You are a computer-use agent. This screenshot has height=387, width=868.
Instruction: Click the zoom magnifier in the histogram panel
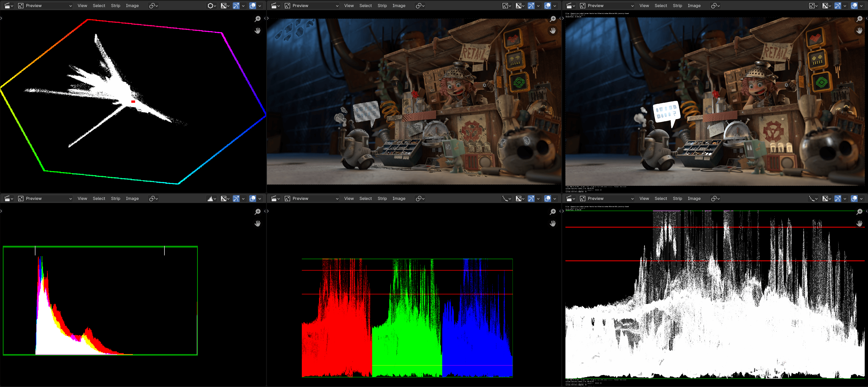(x=258, y=212)
